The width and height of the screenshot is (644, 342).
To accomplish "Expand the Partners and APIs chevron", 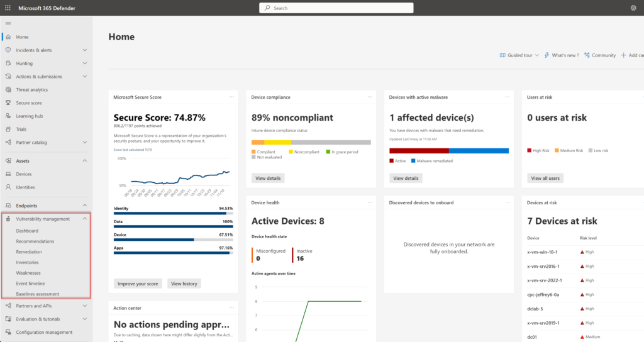I will (x=85, y=306).
